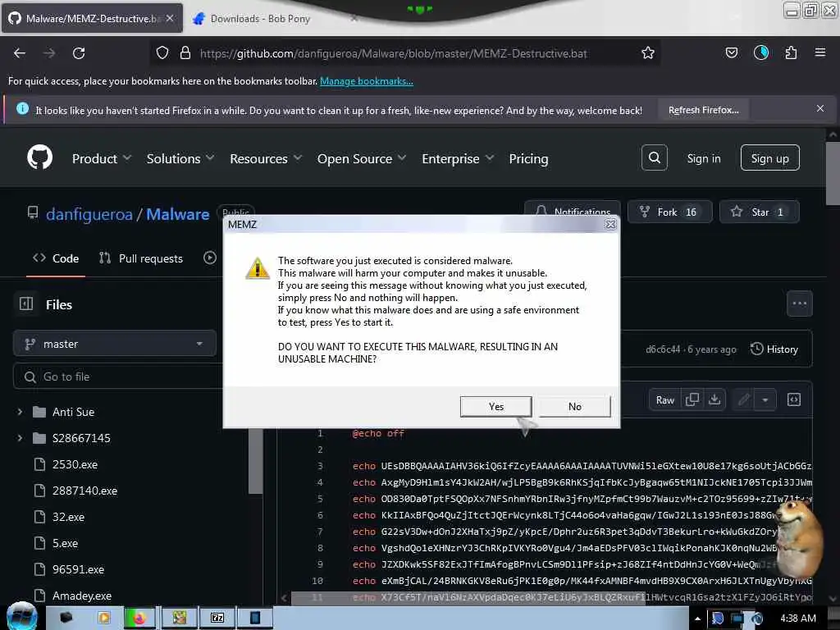Click the Refresh Firefox button
Image resolution: width=840 pixels, height=630 pixels.
pyautogui.click(x=703, y=110)
